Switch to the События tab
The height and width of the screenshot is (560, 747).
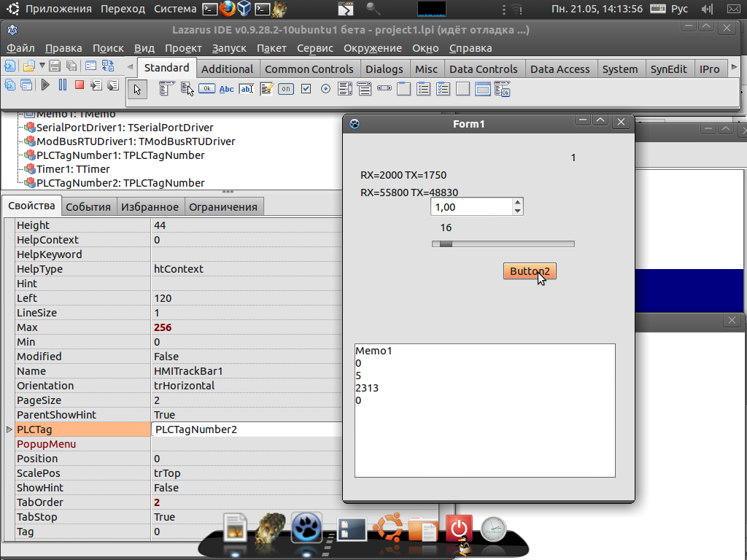pyautogui.click(x=88, y=206)
